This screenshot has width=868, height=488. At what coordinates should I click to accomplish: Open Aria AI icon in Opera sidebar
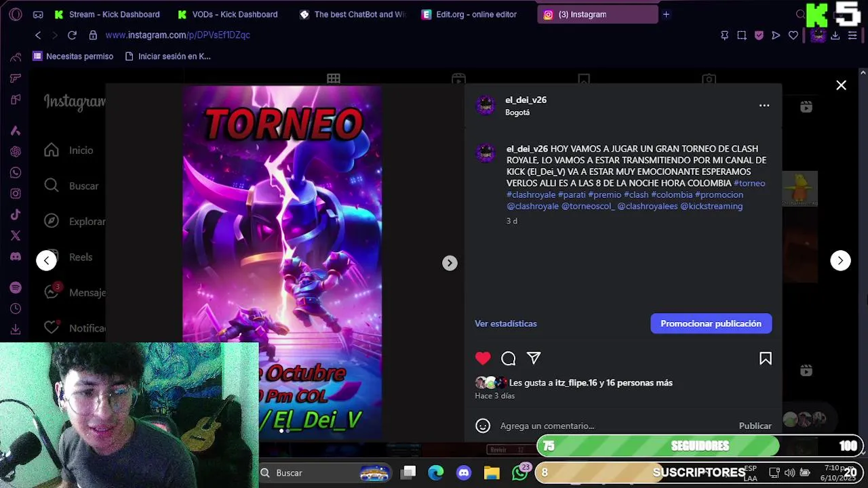(x=16, y=131)
